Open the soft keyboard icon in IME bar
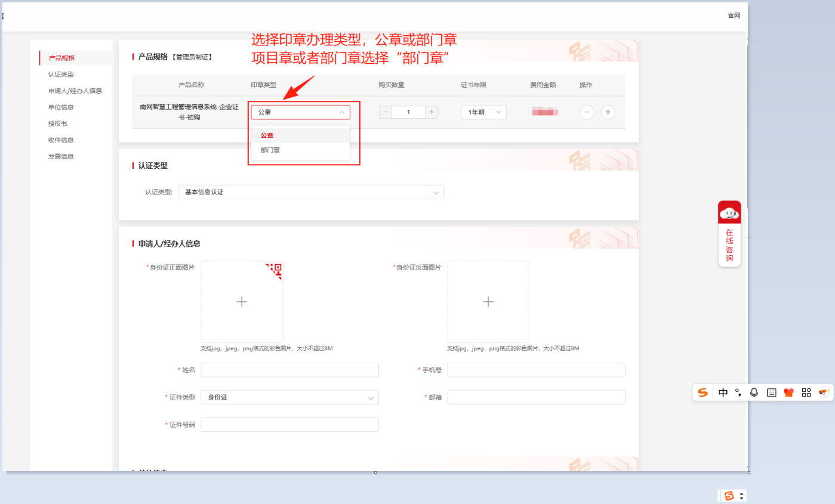The height and width of the screenshot is (504, 835). [x=771, y=392]
